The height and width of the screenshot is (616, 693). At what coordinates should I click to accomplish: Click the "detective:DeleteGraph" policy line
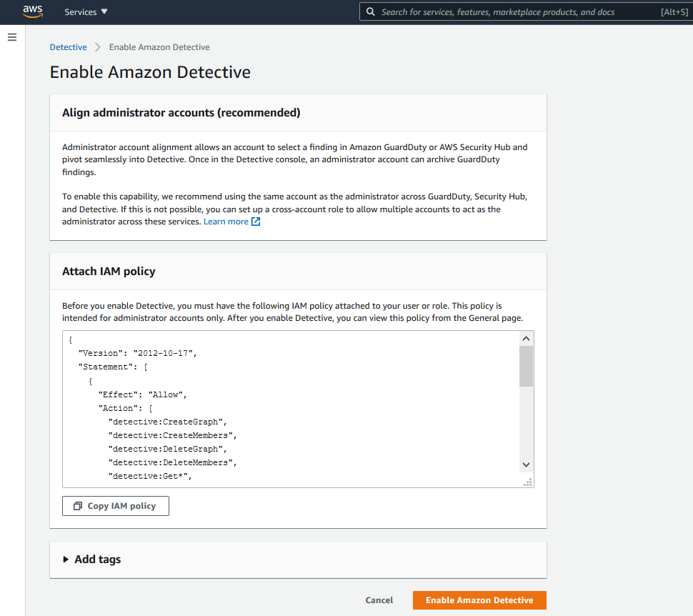tap(167, 449)
